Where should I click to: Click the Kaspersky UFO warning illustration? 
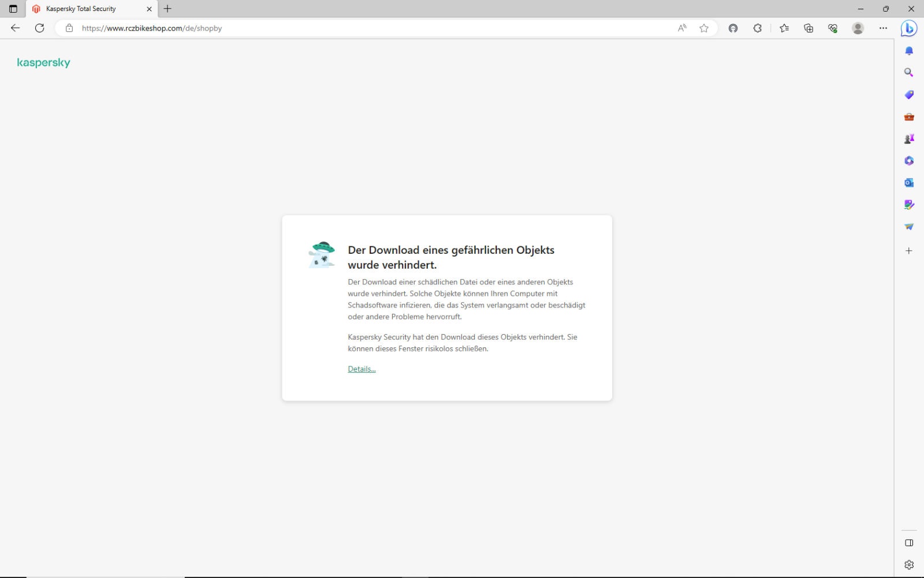pyautogui.click(x=322, y=254)
